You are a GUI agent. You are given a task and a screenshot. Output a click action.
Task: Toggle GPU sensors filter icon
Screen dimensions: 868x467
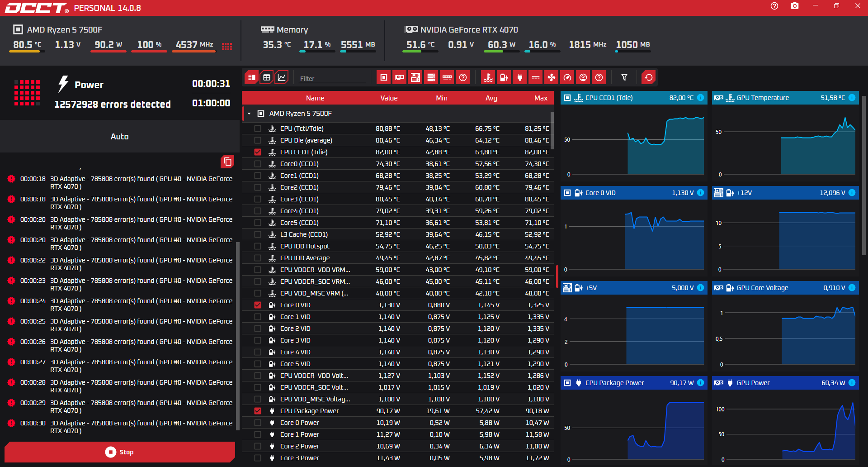click(x=400, y=77)
